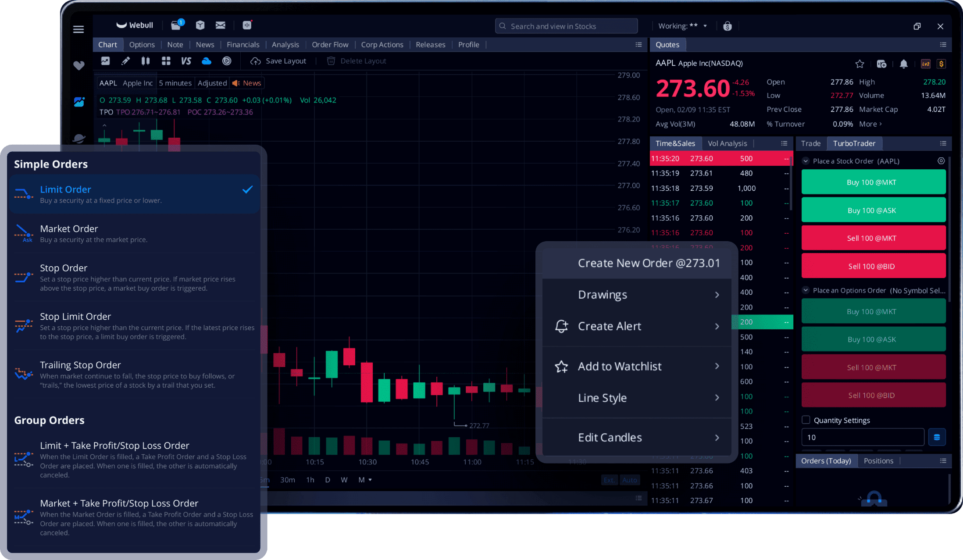Click the stock Buy 100 @MKT button
The width and height of the screenshot is (963, 560).
point(873,182)
